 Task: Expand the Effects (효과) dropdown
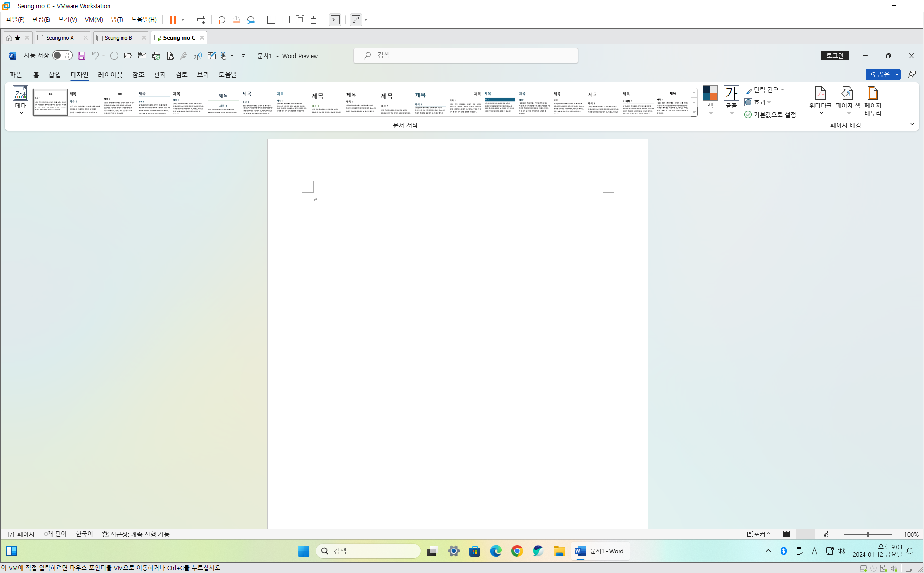[x=758, y=102]
